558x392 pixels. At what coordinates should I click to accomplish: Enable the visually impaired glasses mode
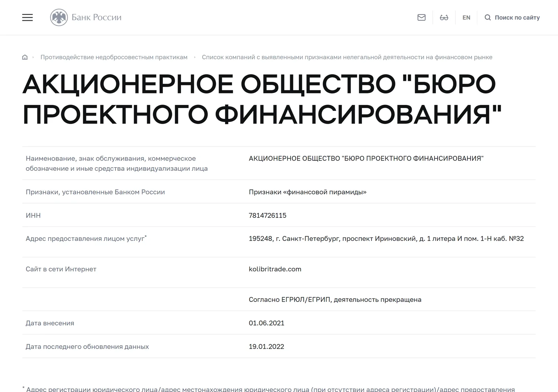(x=444, y=17)
